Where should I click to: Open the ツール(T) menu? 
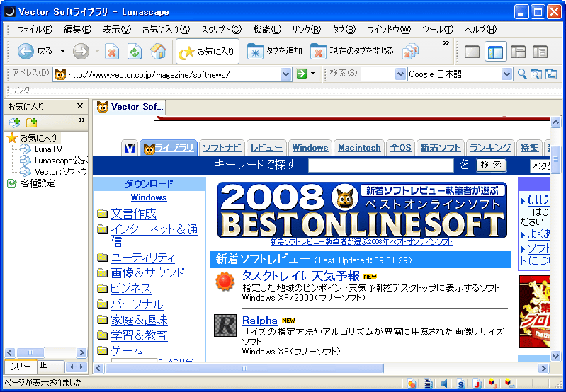coord(438,30)
